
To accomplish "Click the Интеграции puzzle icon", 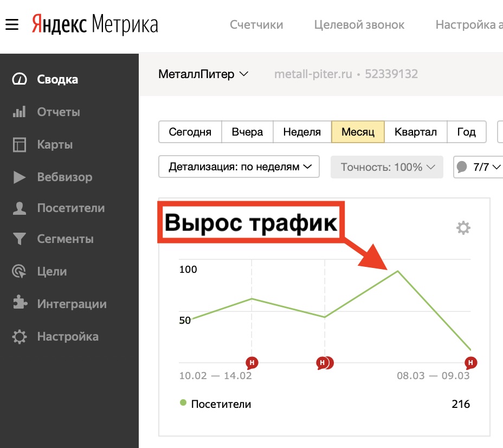I will coord(20,302).
